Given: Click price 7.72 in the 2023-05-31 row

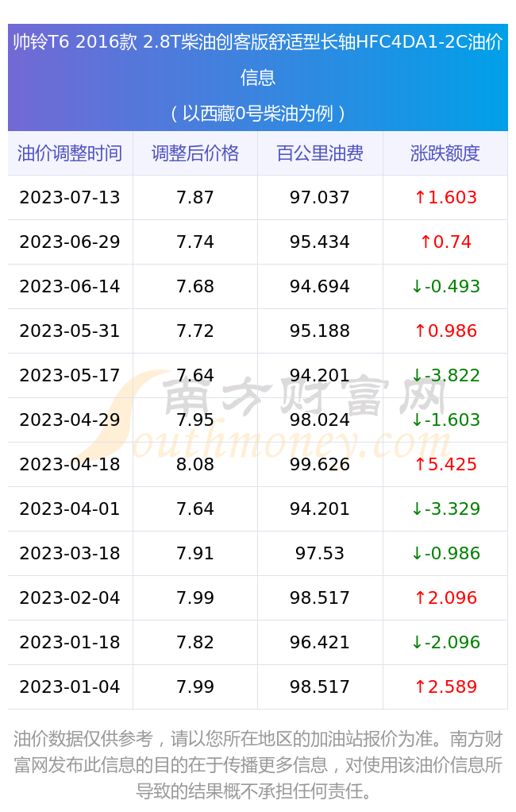Looking at the screenshot, I should 195,331.
